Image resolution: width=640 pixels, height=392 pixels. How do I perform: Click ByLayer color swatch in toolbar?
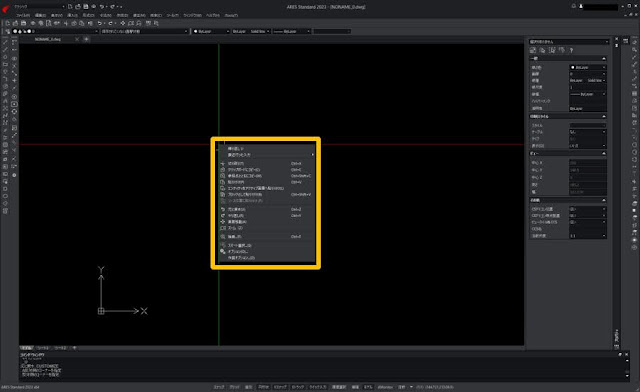[x=196, y=31]
